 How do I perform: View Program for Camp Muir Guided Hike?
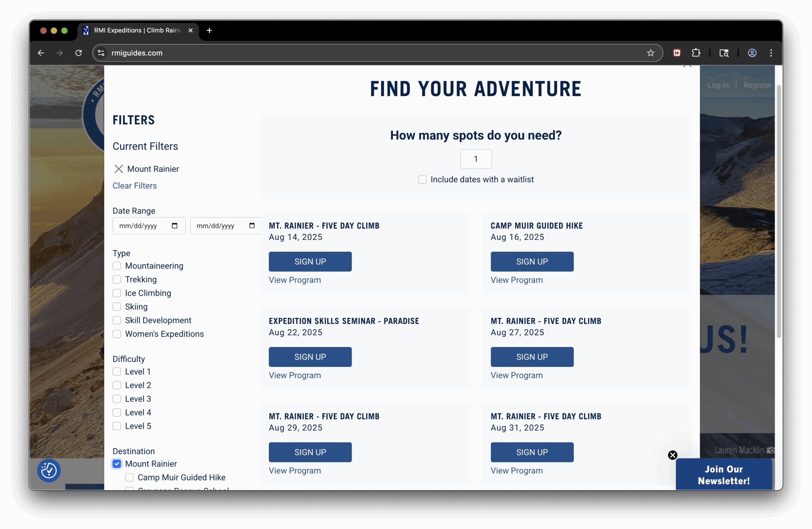coord(517,280)
